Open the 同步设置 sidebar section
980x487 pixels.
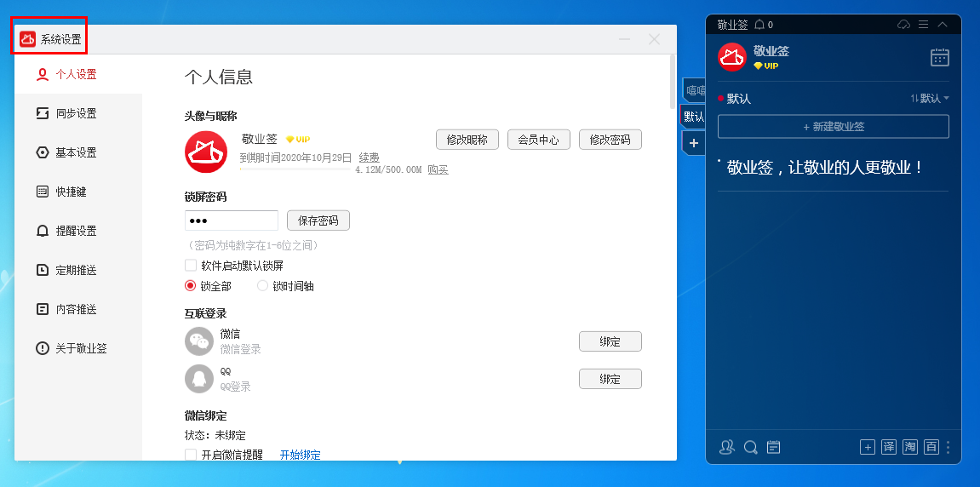point(78,114)
